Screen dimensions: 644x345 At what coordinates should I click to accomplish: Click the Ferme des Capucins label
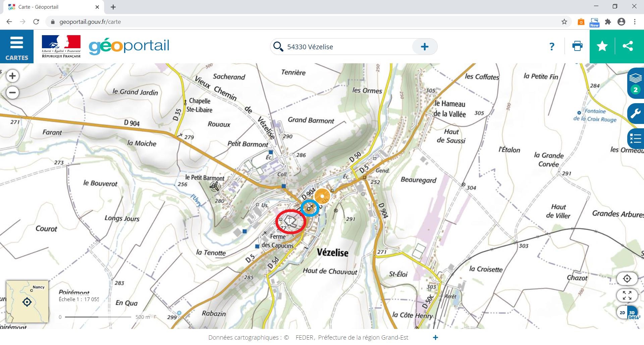278,241
